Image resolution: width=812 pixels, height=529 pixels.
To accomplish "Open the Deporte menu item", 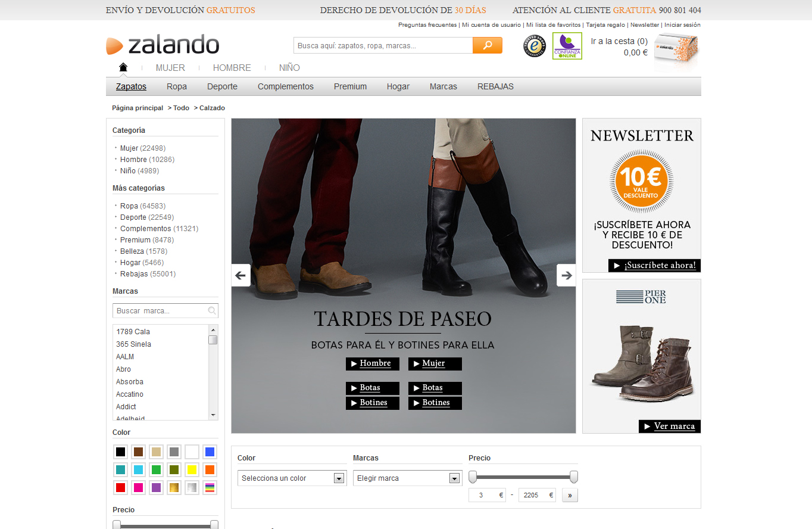I will [222, 86].
